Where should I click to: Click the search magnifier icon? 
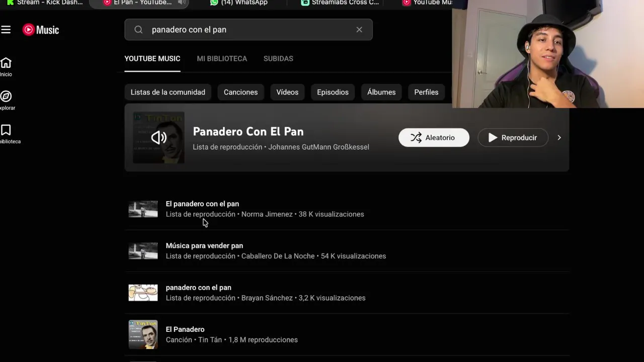tap(138, 30)
